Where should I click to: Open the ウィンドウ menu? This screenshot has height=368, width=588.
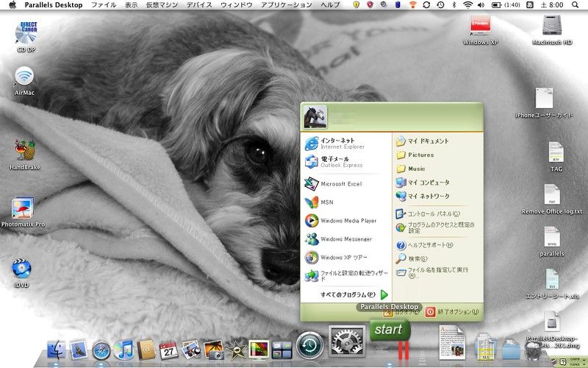(x=236, y=5)
